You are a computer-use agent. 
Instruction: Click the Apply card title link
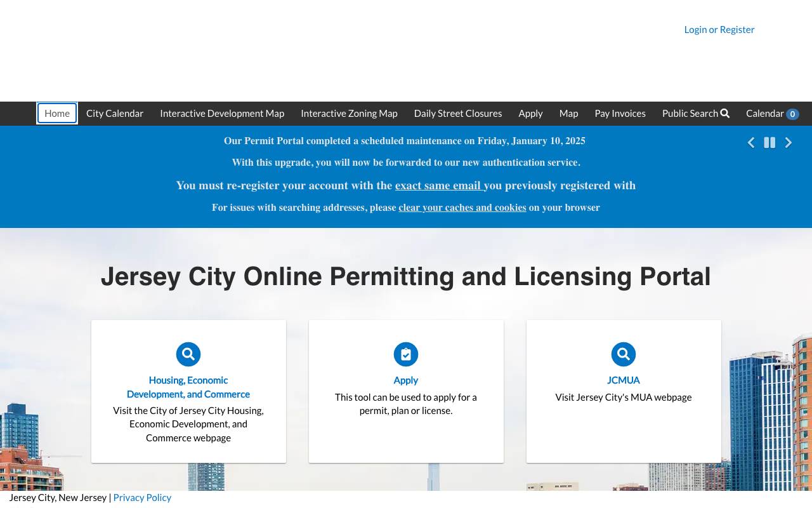coord(406,380)
